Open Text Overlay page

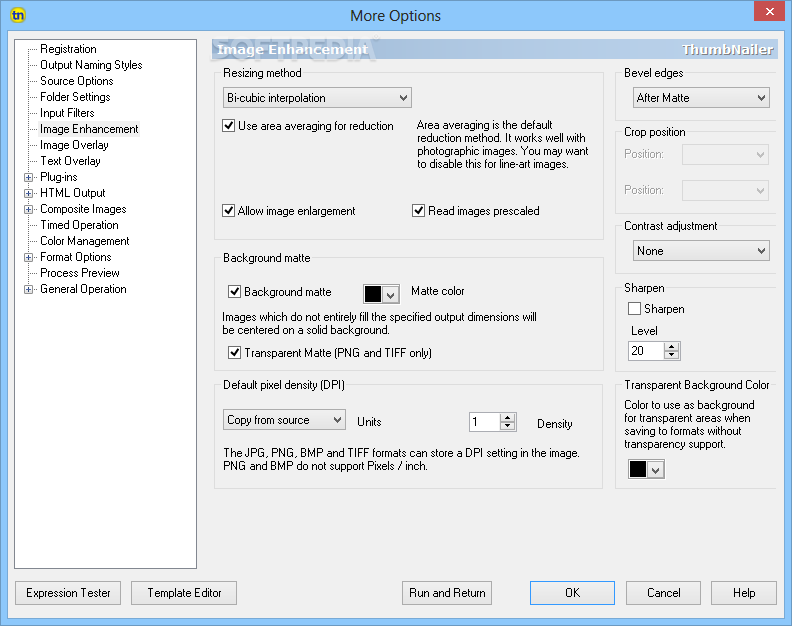(70, 161)
